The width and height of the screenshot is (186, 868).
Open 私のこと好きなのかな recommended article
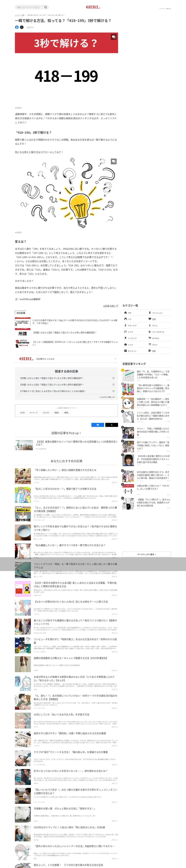[66, 495]
